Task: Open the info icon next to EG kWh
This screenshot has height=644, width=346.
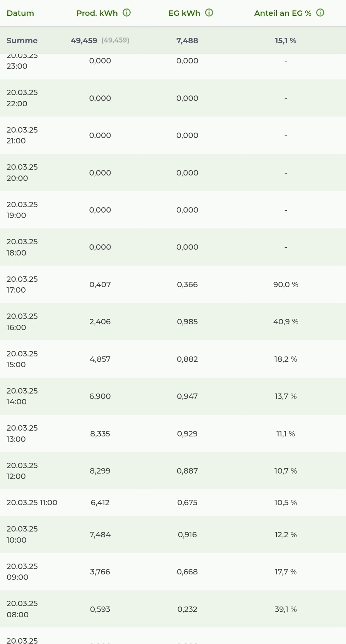Action: pyautogui.click(x=209, y=13)
